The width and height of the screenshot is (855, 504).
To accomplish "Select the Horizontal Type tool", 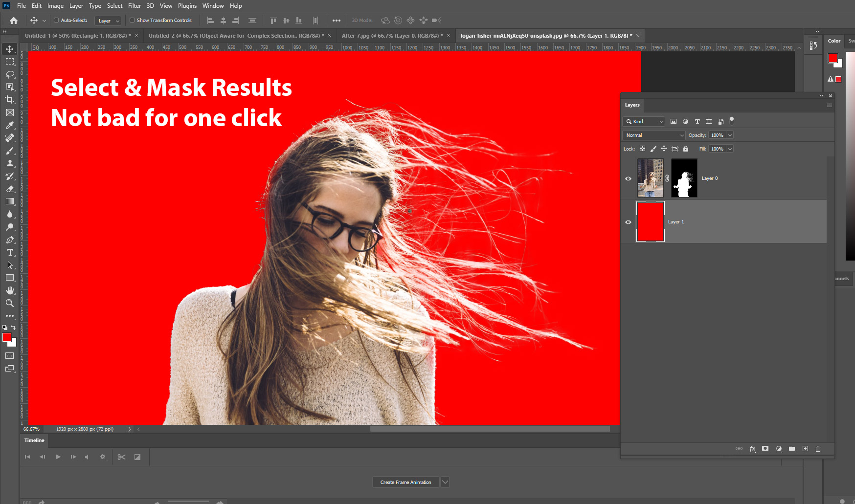I will [10, 252].
